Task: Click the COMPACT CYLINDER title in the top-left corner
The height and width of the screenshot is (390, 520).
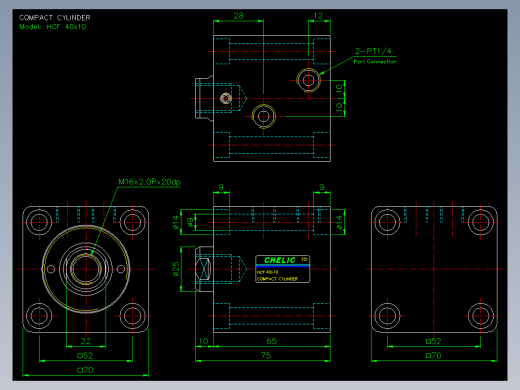Action: [55, 18]
